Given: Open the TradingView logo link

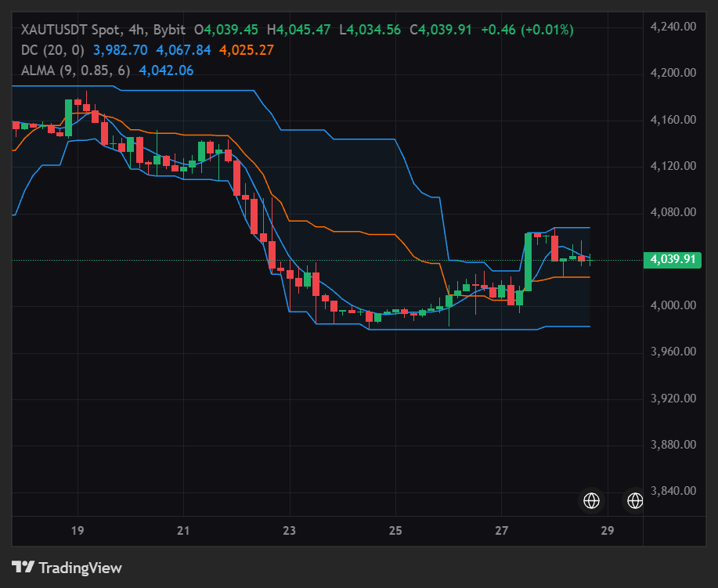Looking at the screenshot, I should click(x=67, y=568).
